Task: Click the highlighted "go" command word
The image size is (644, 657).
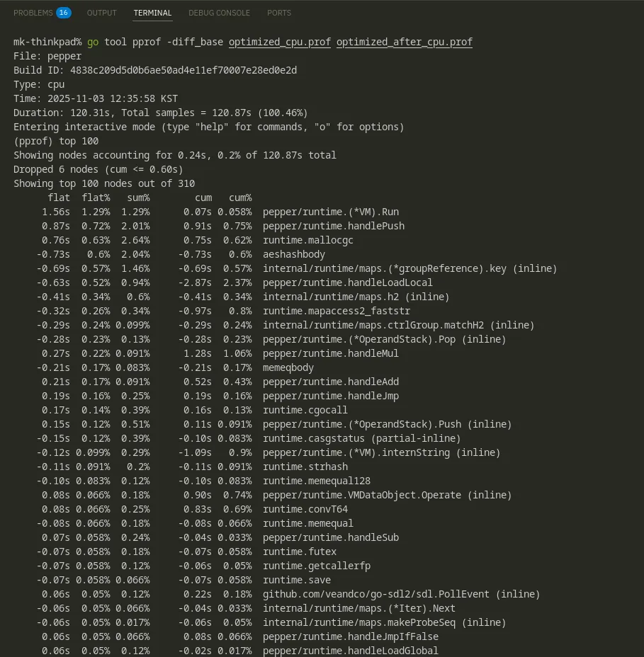Action: [x=93, y=42]
